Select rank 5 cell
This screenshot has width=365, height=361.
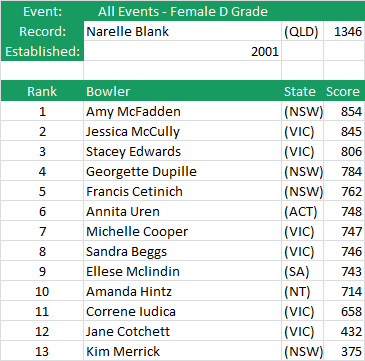(x=42, y=191)
